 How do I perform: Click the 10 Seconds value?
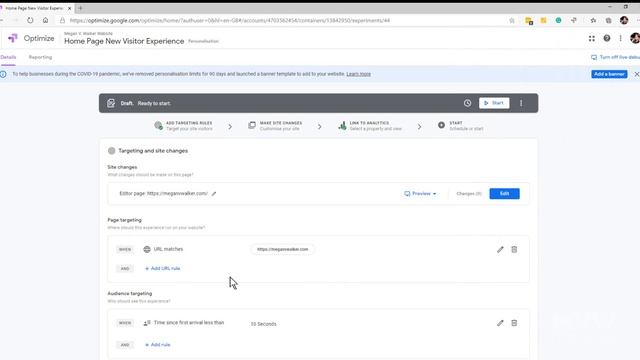point(263,324)
